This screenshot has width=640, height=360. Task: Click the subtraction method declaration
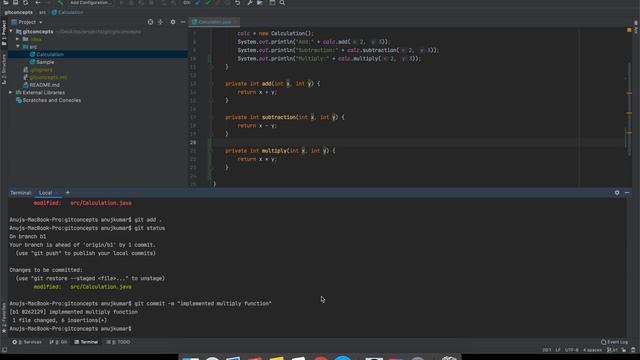point(284,118)
